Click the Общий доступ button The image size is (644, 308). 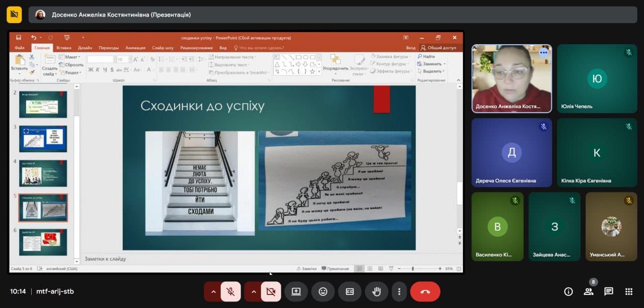click(x=439, y=48)
